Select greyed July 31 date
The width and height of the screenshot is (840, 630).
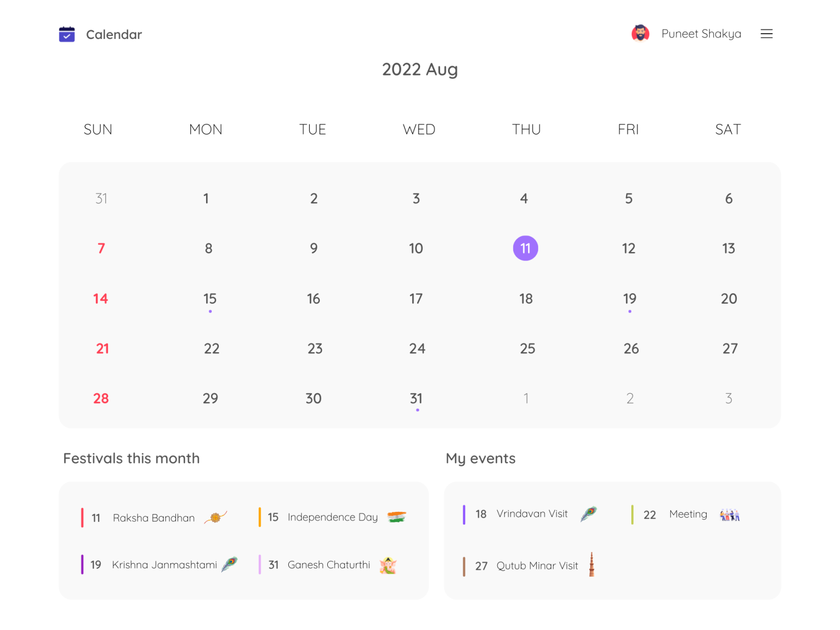click(101, 198)
